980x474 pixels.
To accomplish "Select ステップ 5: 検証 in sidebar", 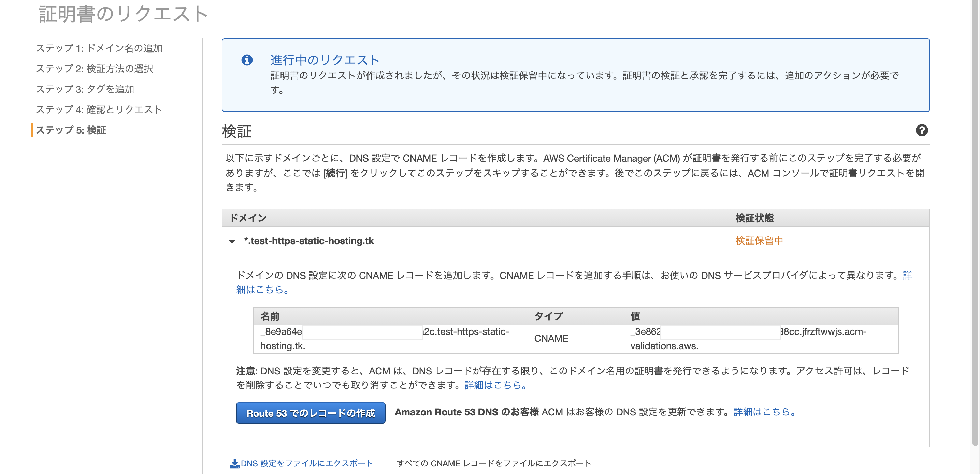I will [x=71, y=130].
